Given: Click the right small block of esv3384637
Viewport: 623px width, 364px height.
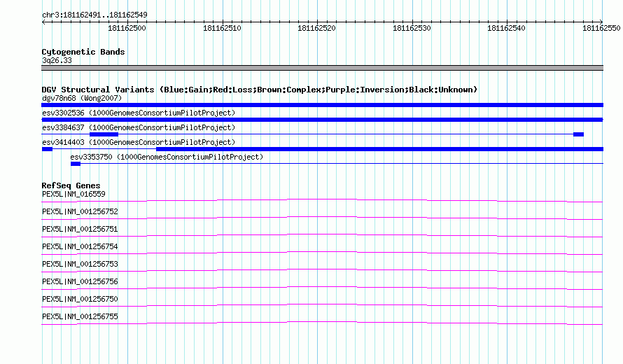Looking at the screenshot, I should tap(578, 134).
